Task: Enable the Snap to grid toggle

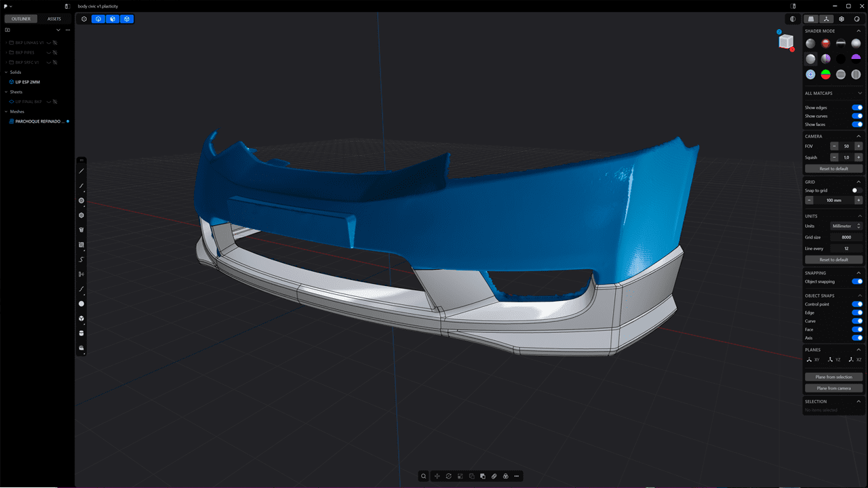Action: click(x=857, y=190)
